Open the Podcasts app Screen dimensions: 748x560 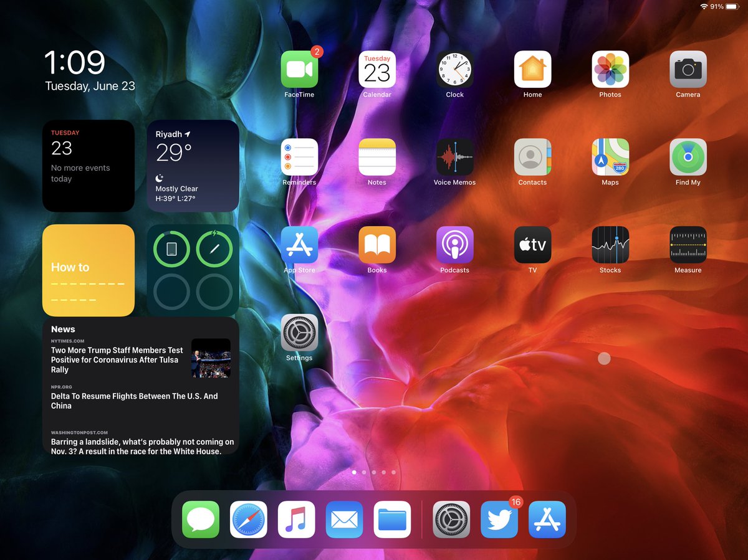(x=455, y=245)
